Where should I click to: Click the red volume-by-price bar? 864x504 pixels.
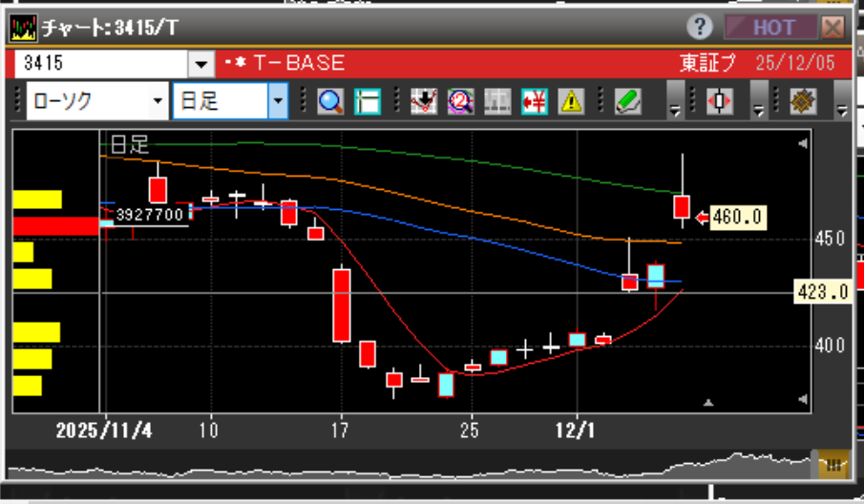56,226
